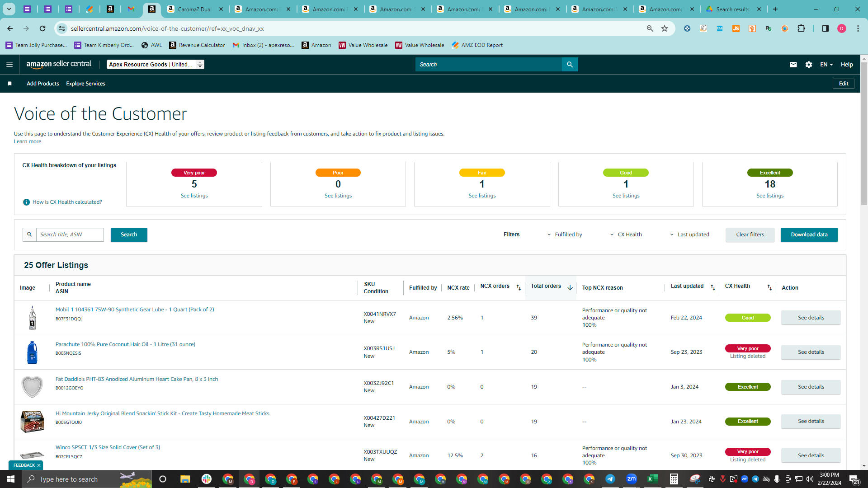Screen dimensions: 868x488
Task: Open the Seller Central settings gear
Action: coord(809,65)
